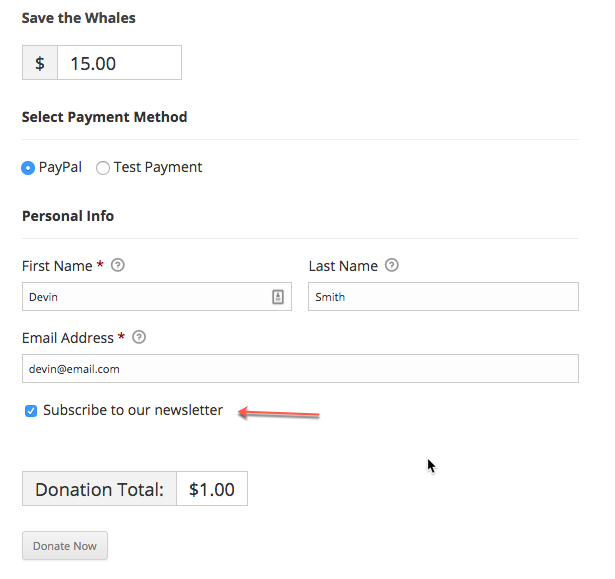Click the Last Name help question icon
Image resolution: width=615 pixels, height=579 pixels.
tap(391, 265)
